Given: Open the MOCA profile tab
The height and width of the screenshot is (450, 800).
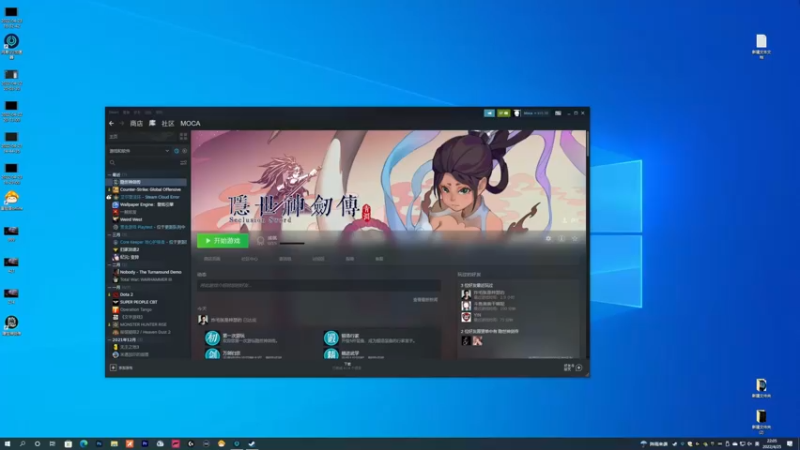Looking at the screenshot, I should click(190, 123).
